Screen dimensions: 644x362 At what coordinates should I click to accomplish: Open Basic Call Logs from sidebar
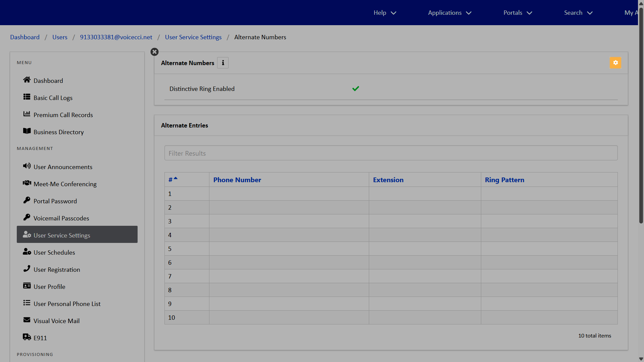tap(53, 98)
